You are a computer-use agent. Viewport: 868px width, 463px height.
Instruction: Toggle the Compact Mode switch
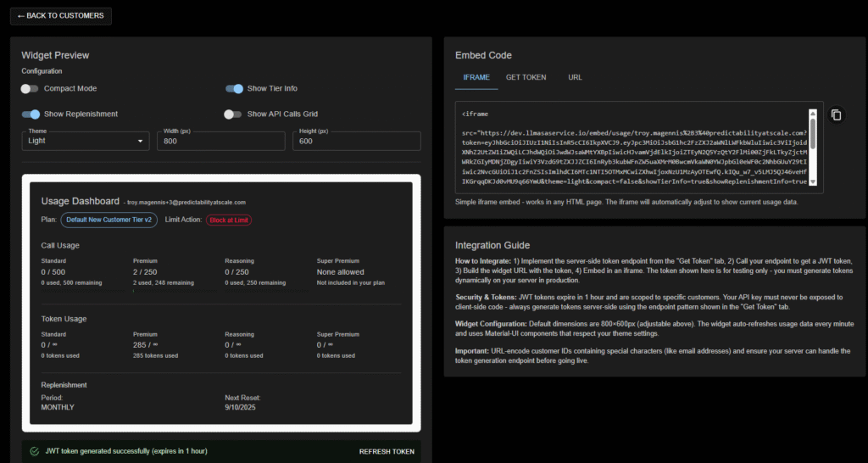coord(31,88)
